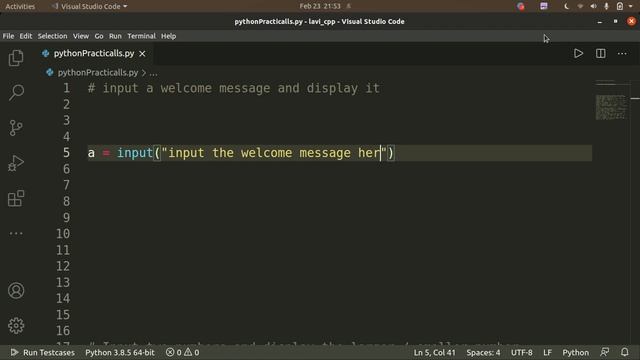Click Run Testcases in status bar
The height and width of the screenshot is (360, 640).
[42, 352]
